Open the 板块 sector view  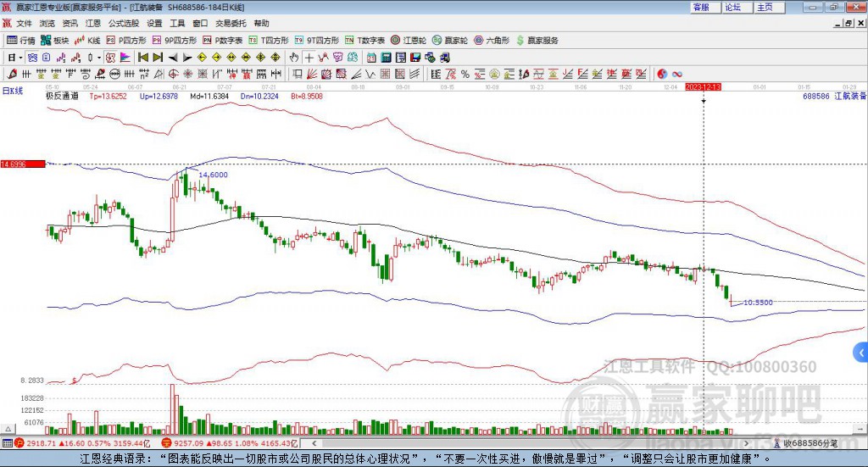[55, 41]
